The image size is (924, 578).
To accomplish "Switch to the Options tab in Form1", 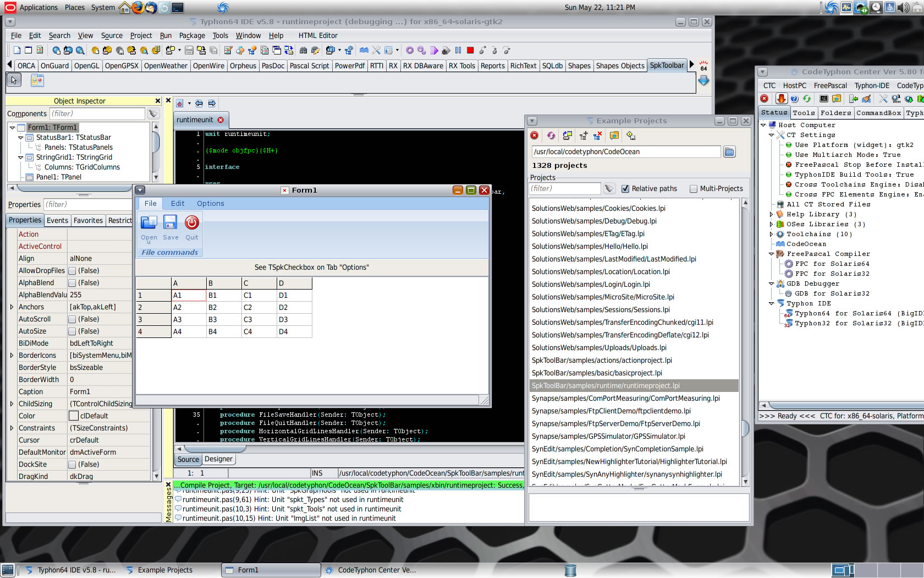I will (x=211, y=204).
